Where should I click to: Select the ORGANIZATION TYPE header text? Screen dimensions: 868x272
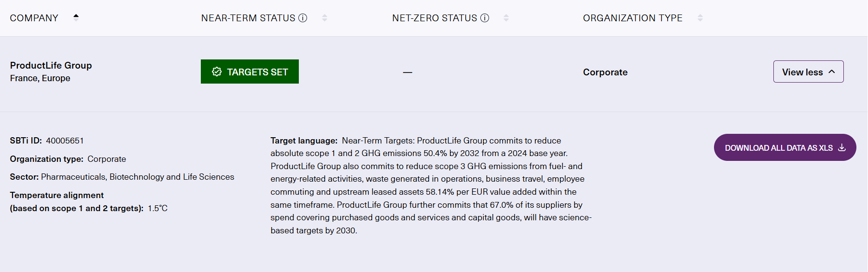pos(632,18)
